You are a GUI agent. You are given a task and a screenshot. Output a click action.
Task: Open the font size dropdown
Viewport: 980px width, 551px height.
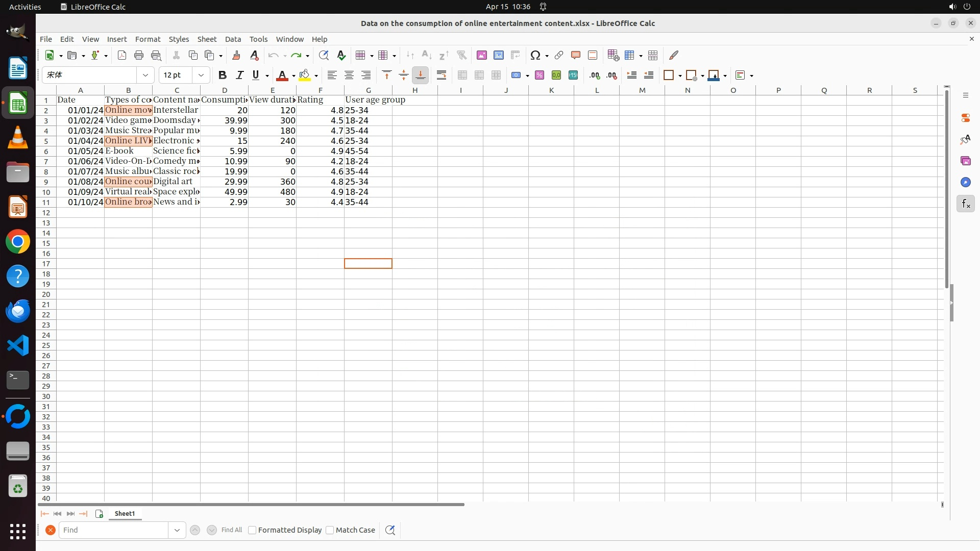[201, 76]
